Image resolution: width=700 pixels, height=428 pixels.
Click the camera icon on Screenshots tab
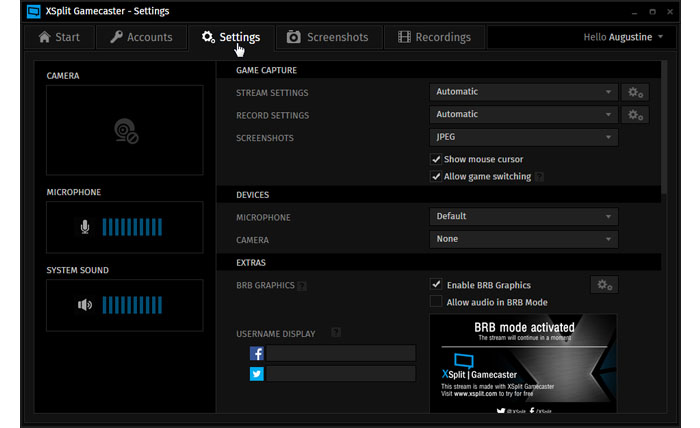pyautogui.click(x=293, y=37)
